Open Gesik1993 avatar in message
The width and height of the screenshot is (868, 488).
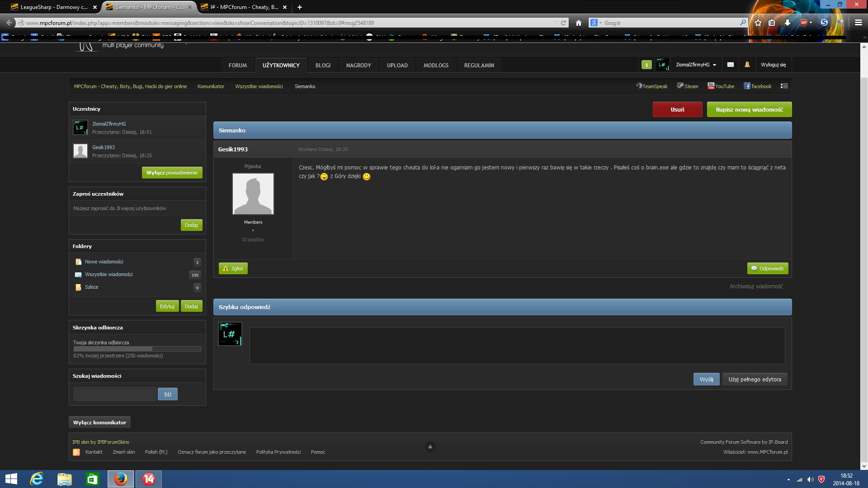coord(253,194)
